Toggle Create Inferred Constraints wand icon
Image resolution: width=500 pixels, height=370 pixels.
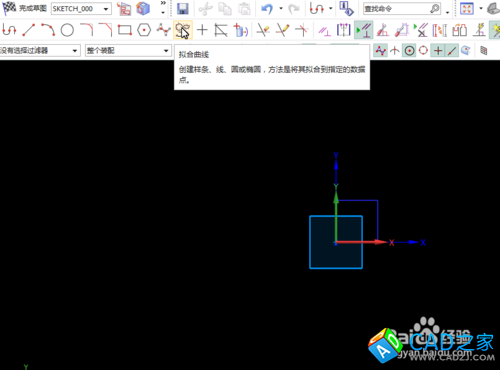tap(495, 30)
